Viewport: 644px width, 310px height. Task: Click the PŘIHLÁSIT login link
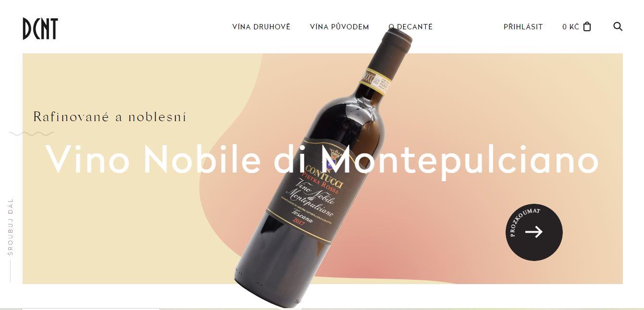tap(523, 27)
